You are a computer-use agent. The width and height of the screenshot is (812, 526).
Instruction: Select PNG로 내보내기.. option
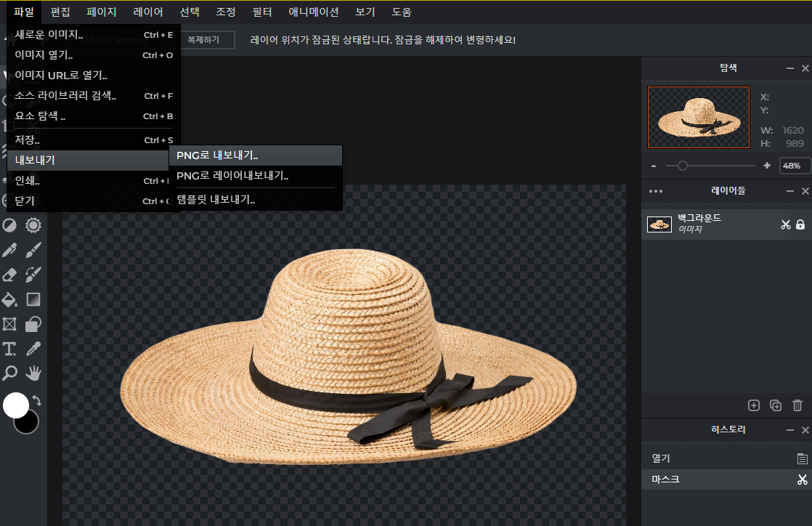coord(256,155)
